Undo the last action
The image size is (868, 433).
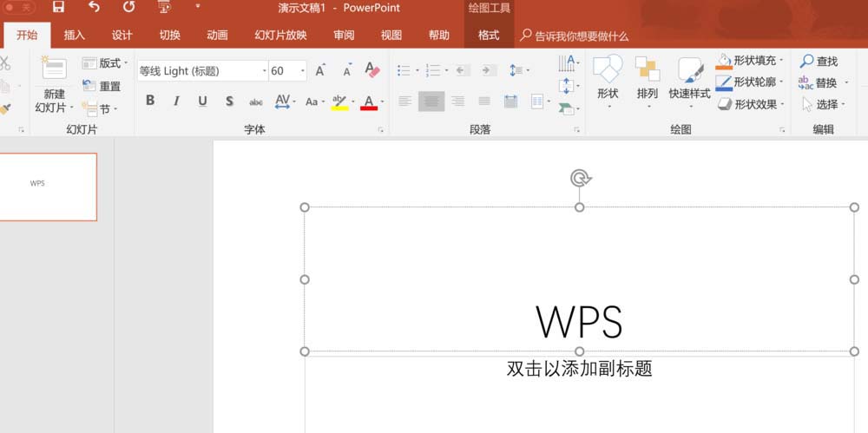coord(94,7)
